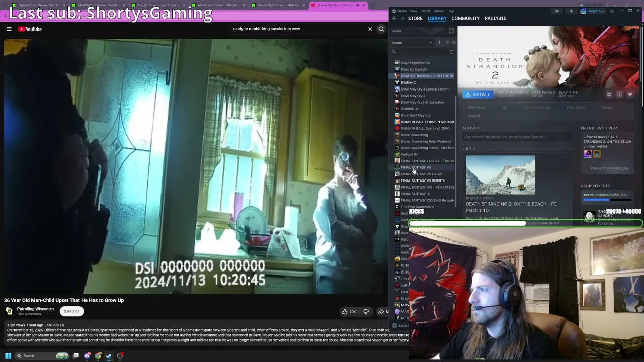
Task: Like the YouTube video
Action: [x=348, y=312]
